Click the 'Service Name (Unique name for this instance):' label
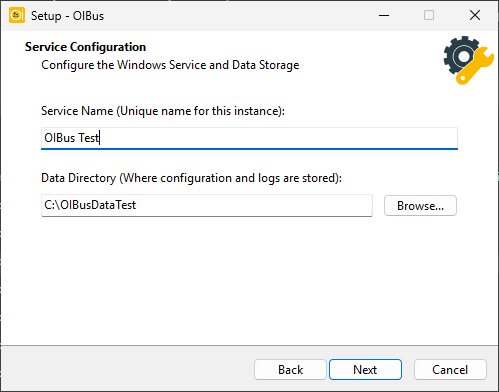 coord(163,111)
